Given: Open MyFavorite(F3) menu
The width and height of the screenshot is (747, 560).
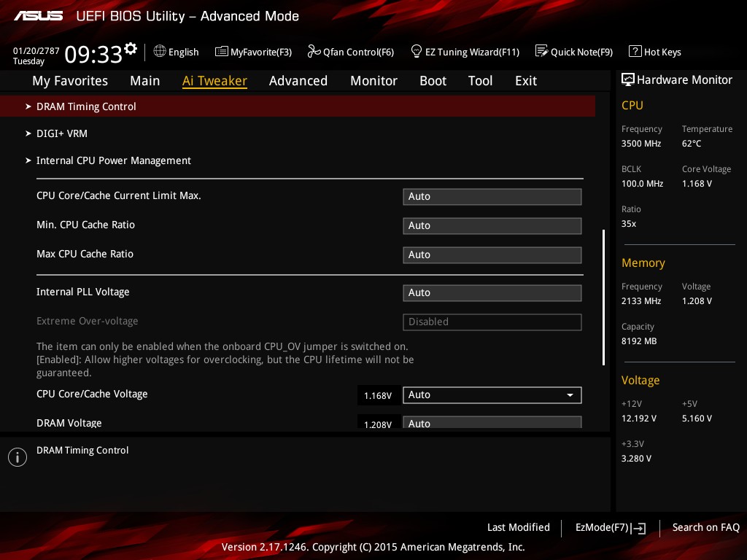Looking at the screenshot, I should tap(253, 52).
